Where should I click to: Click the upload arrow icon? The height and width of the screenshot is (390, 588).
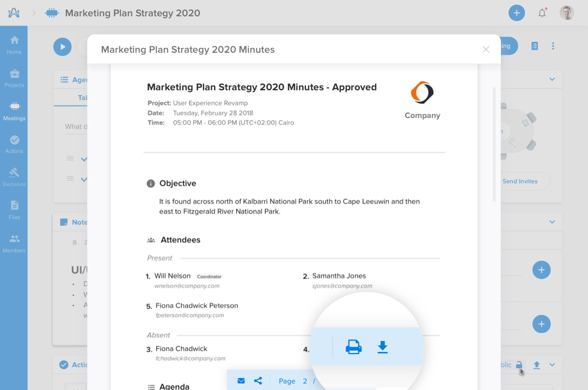pyautogui.click(x=537, y=365)
